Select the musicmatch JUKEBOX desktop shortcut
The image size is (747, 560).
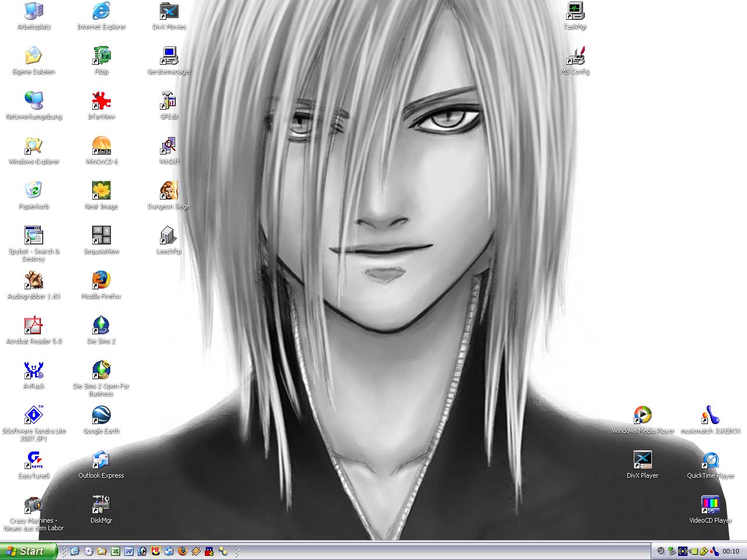click(x=710, y=420)
